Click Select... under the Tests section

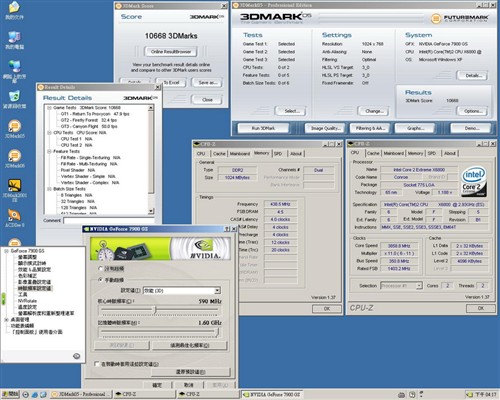291,111
